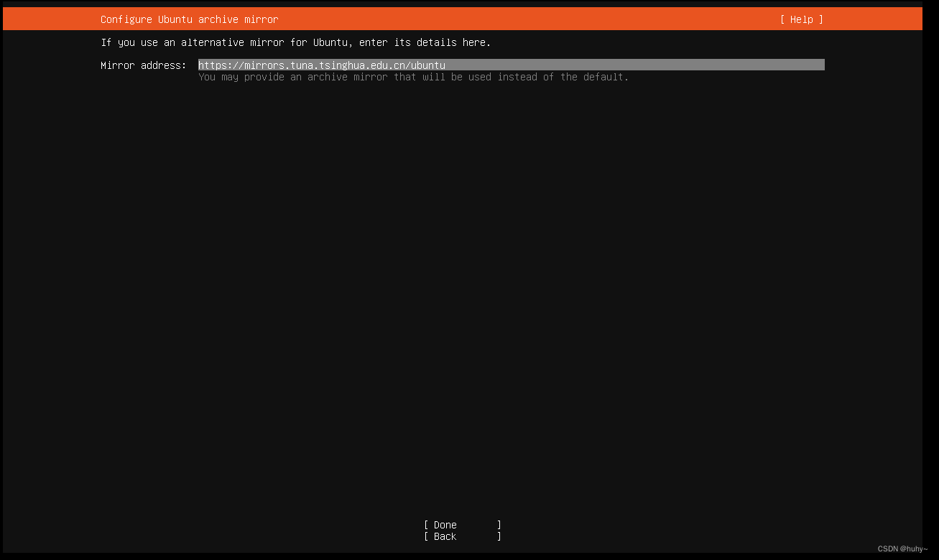Screen dimensions: 939x560
Task: Click the 'If you use an alternative mirror' instruction text
Action: [x=296, y=42]
